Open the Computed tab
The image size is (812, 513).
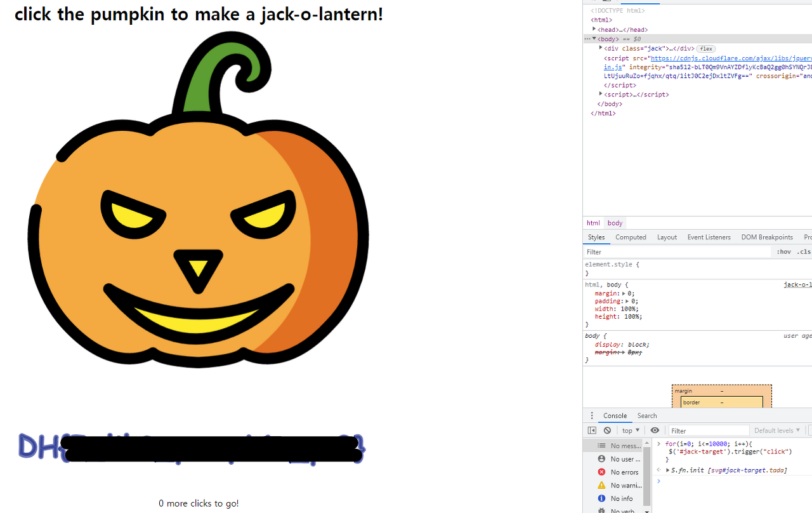(x=631, y=237)
